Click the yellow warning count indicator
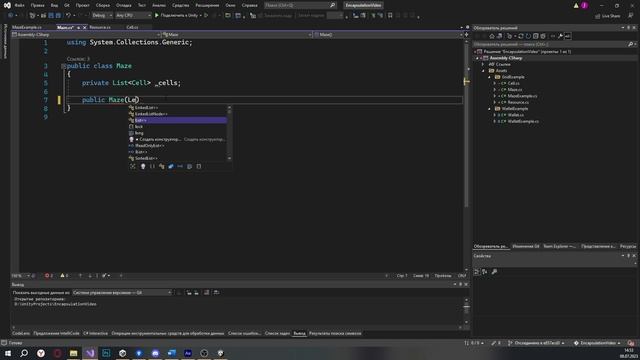This screenshot has width=640, height=360. click(64, 276)
